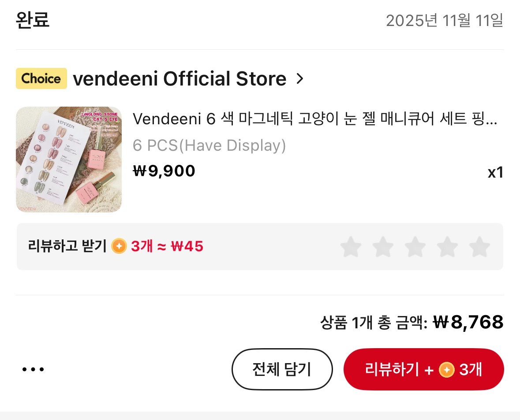Click the order date 2025년 11월 11일
The height and width of the screenshot is (420, 520).
(x=445, y=21)
